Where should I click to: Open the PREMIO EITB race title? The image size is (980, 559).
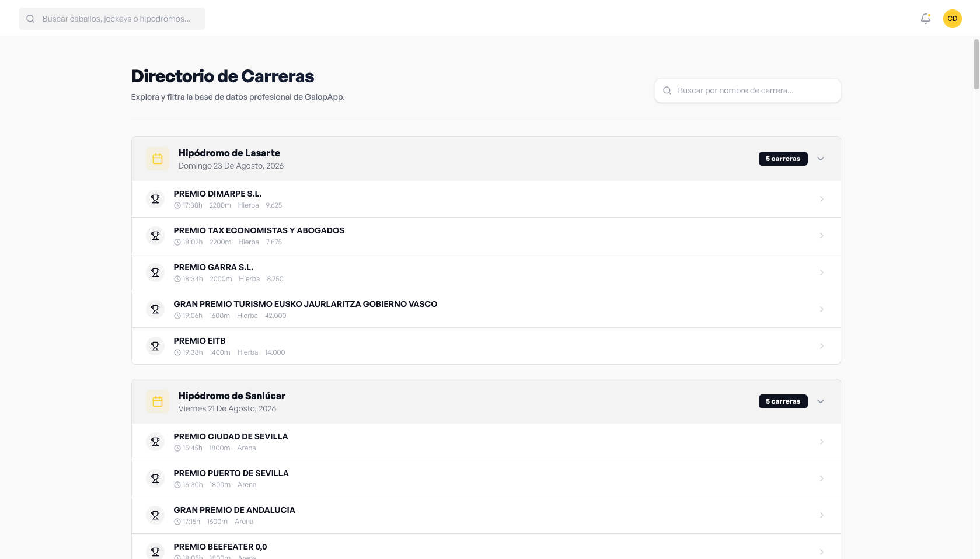coord(200,341)
